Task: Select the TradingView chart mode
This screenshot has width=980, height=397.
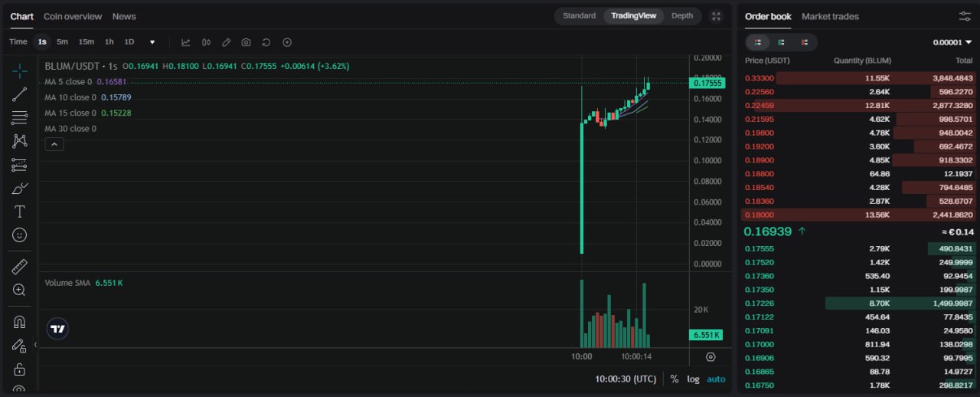Action: point(633,16)
